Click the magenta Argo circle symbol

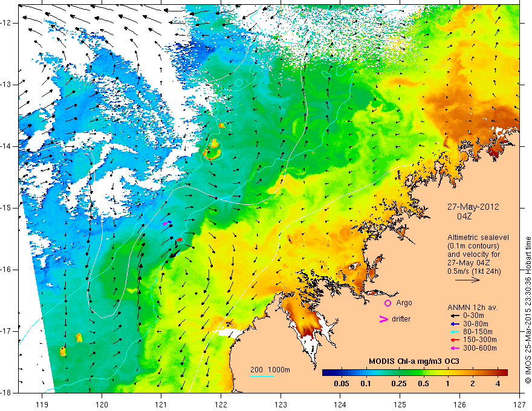click(388, 303)
